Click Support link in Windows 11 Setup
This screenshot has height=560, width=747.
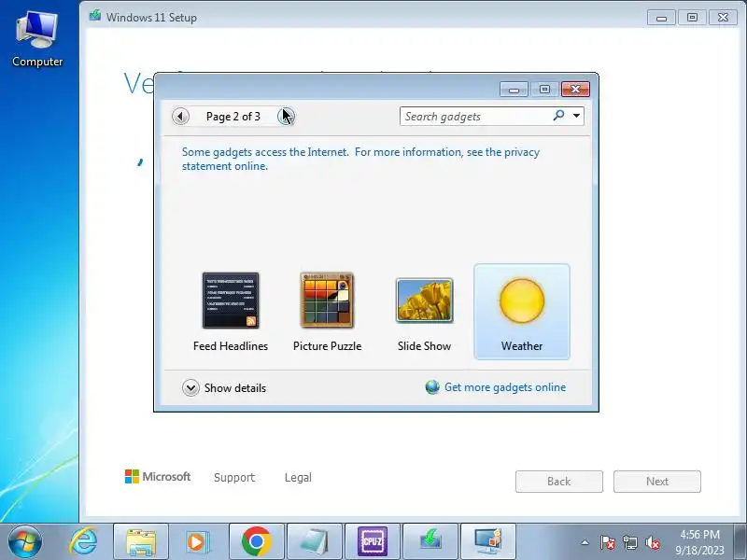point(234,477)
